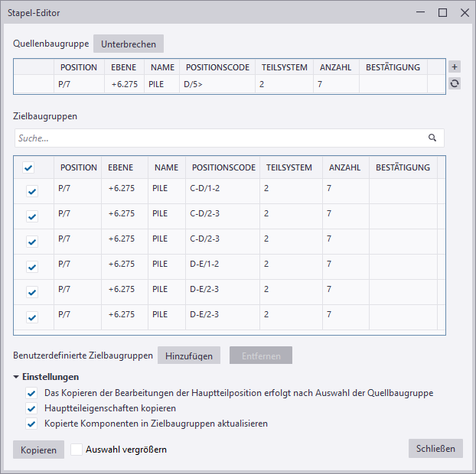Collapse the Einstellungen section
The height and width of the screenshot is (474, 476).
(17, 377)
